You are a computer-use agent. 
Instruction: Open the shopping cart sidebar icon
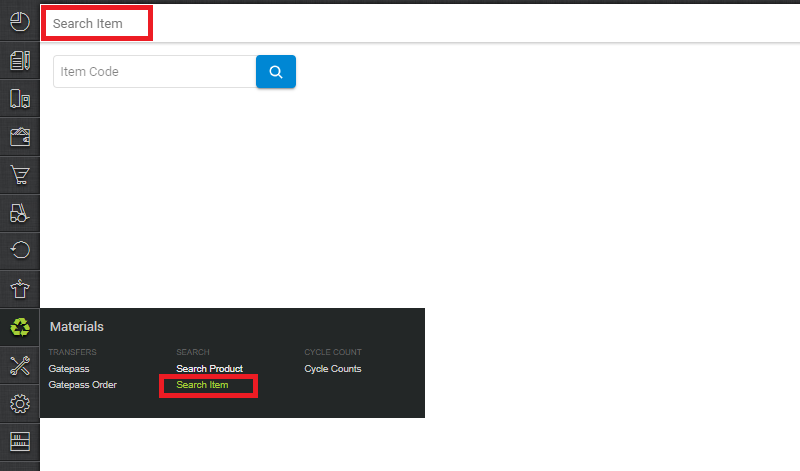point(20,175)
